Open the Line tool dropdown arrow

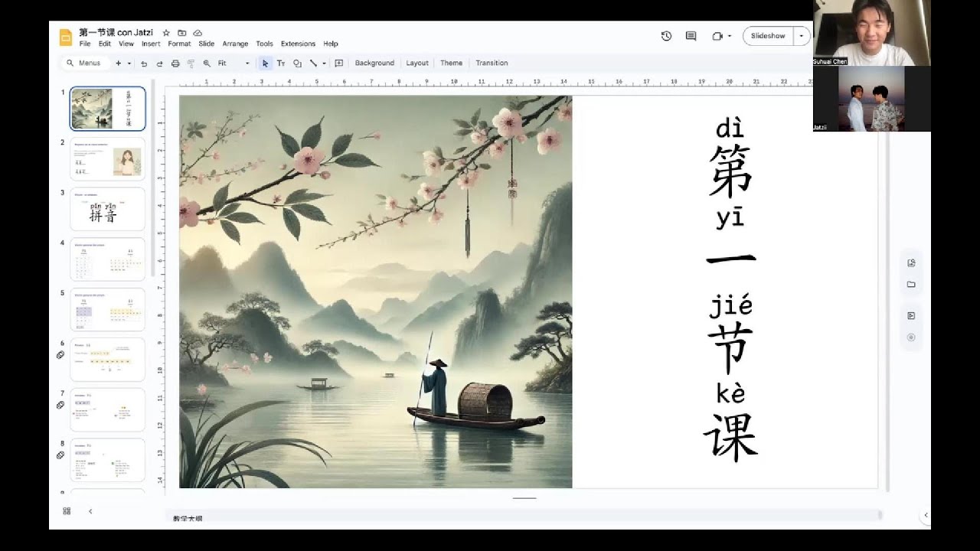click(325, 64)
